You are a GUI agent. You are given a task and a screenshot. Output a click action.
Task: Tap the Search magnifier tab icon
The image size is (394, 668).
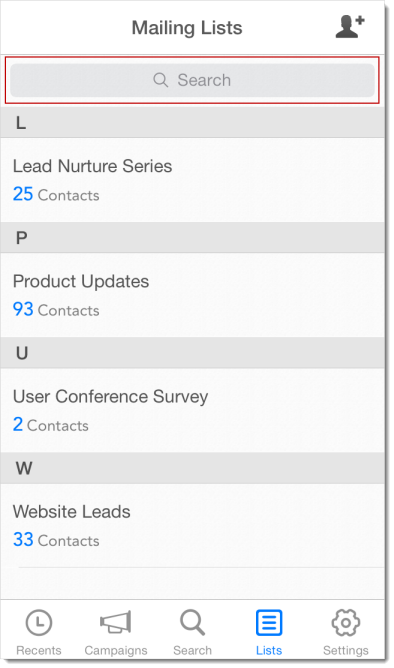(192, 623)
